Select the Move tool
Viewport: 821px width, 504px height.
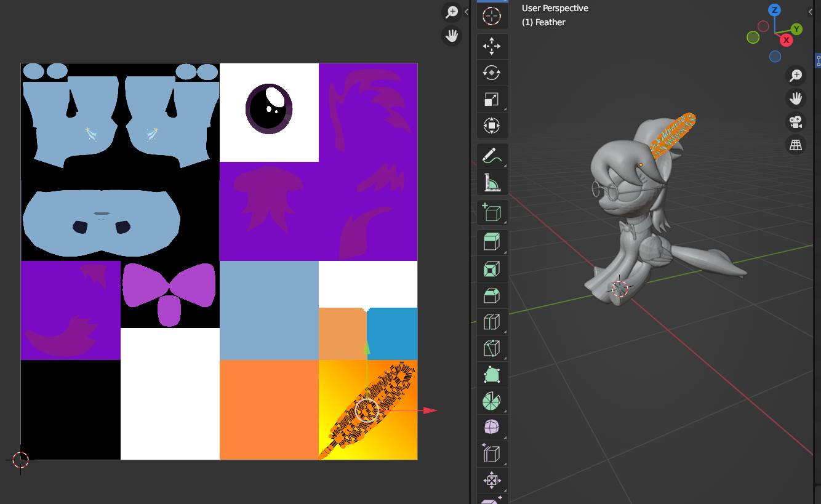pyautogui.click(x=492, y=46)
